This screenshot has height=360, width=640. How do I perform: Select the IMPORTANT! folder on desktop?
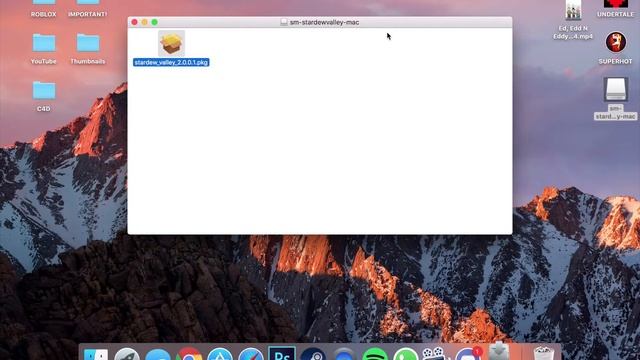pos(88,3)
